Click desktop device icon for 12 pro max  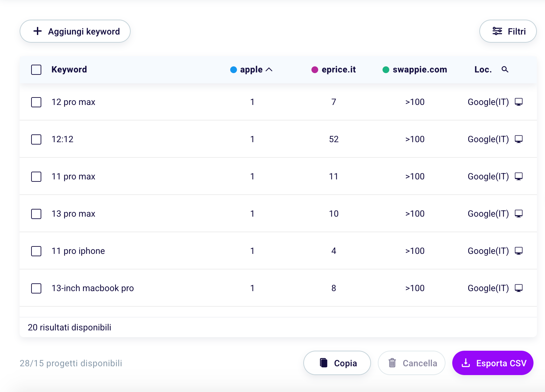pyautogui.click(x=519, y=102)
